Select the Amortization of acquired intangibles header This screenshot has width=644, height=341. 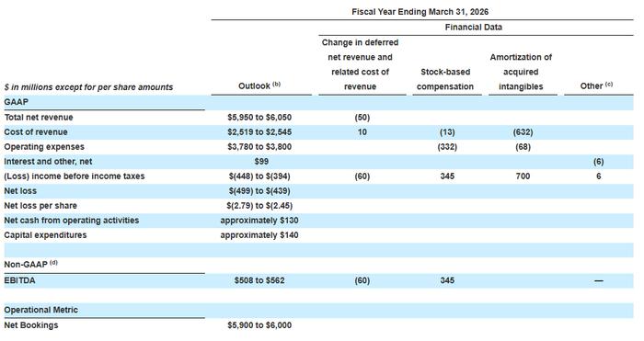(521, 72)
